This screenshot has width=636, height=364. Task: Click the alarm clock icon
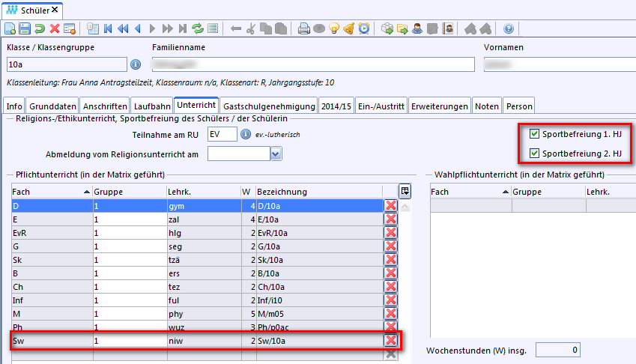point(363,29)
